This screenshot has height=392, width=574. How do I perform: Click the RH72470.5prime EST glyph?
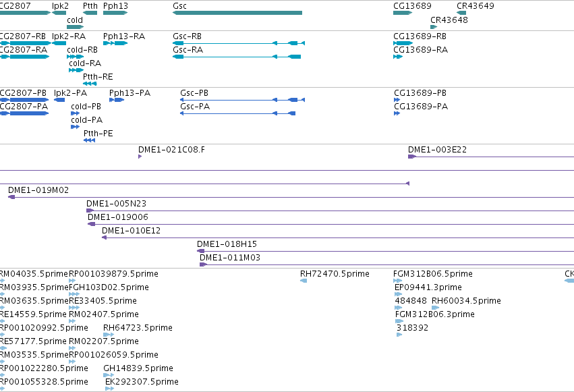point(304,281)
